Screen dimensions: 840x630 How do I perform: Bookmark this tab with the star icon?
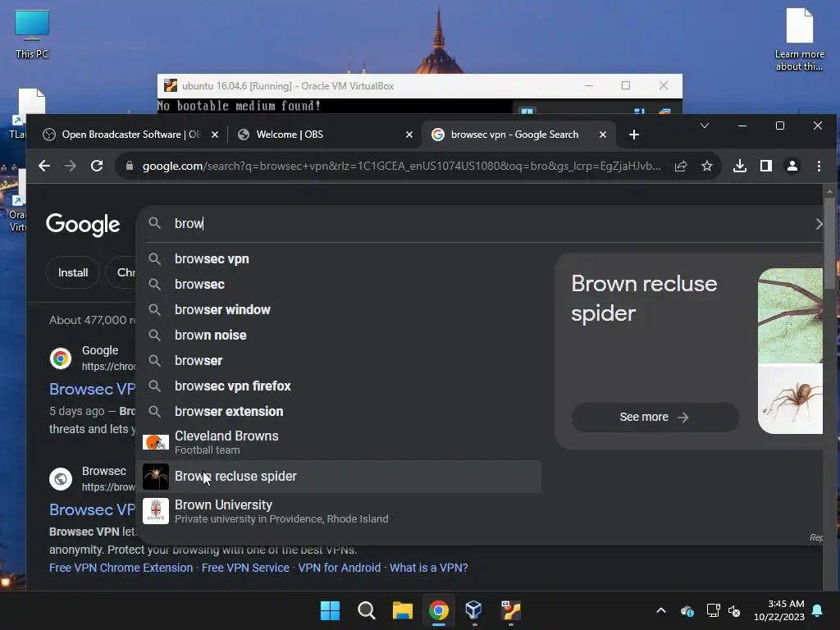click(707, 166)
